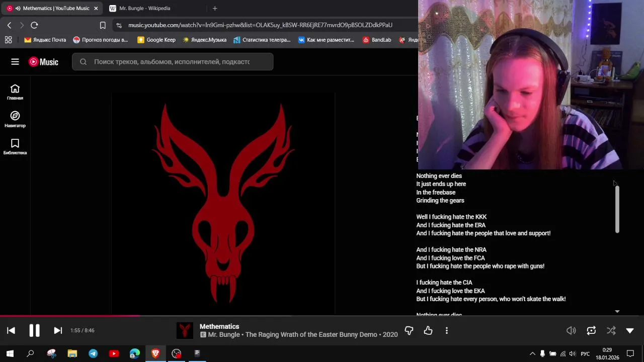This screenshot has height=362, width=644.
Task: Open the Навигатор sidebar section
Action: [x=15, y=120]
